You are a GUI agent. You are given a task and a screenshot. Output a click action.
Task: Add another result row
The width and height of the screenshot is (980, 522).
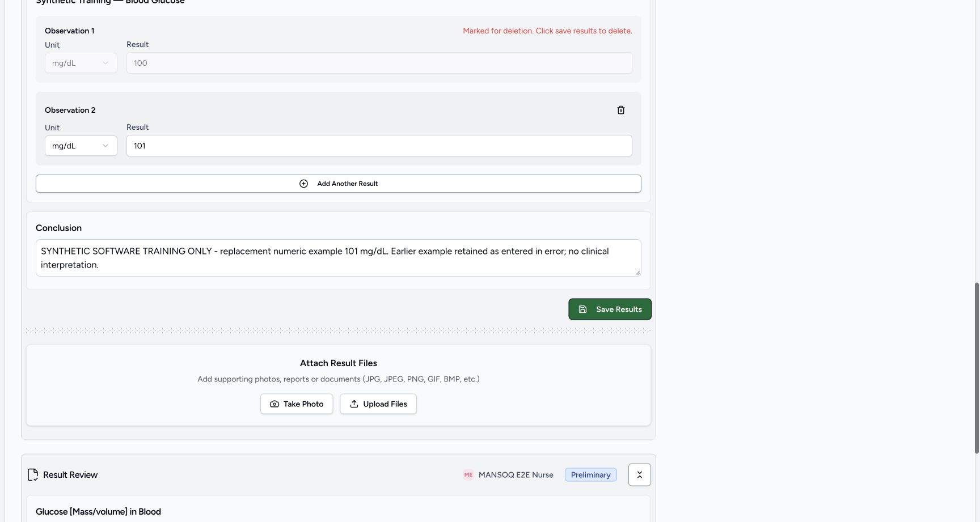click(x=339, y=184)
